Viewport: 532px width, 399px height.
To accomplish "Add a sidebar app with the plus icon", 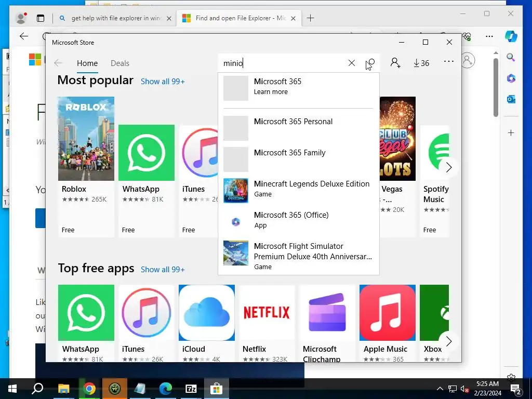I will [511, 132].
